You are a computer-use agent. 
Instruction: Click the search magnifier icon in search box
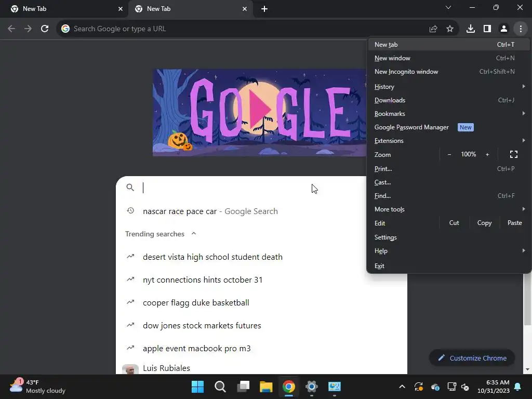(130, 187)
